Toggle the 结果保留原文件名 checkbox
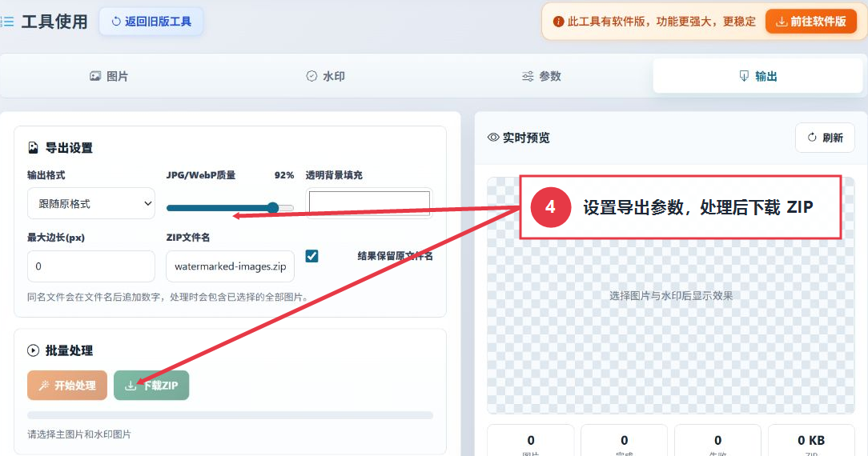Screen dimensions: 868x456 point(311,256)
